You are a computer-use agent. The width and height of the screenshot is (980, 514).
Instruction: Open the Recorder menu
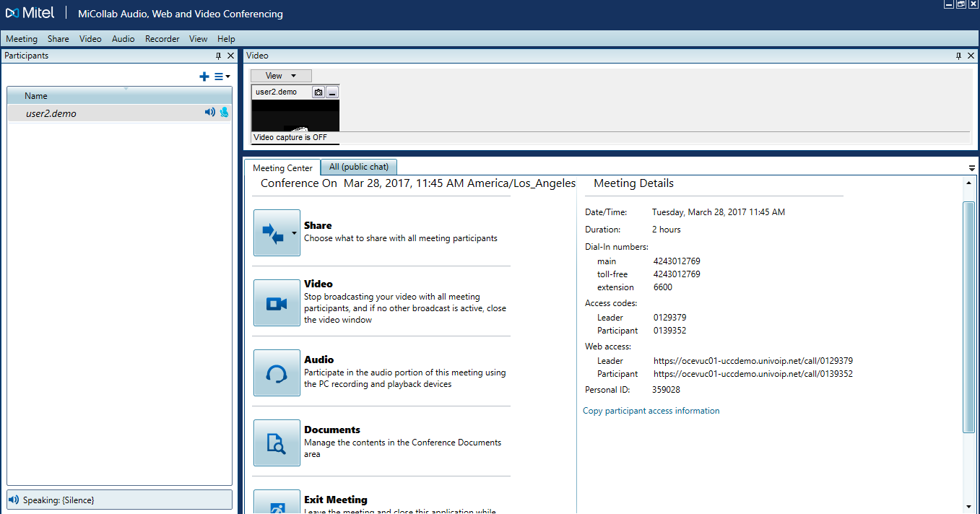pyautogui.click(x=162, y=39)
